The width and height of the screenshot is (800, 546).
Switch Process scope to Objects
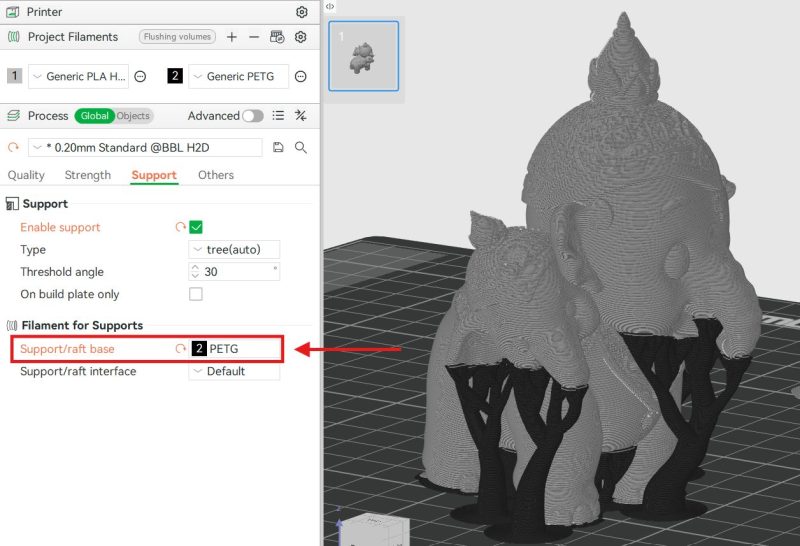[x=133, y=116]
